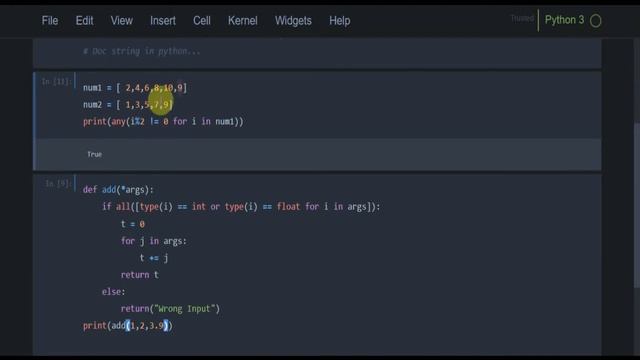The width and height of the screenshot is (640, 360).
Task: Open the Widgets menu
Action: (x=293, y=21)
